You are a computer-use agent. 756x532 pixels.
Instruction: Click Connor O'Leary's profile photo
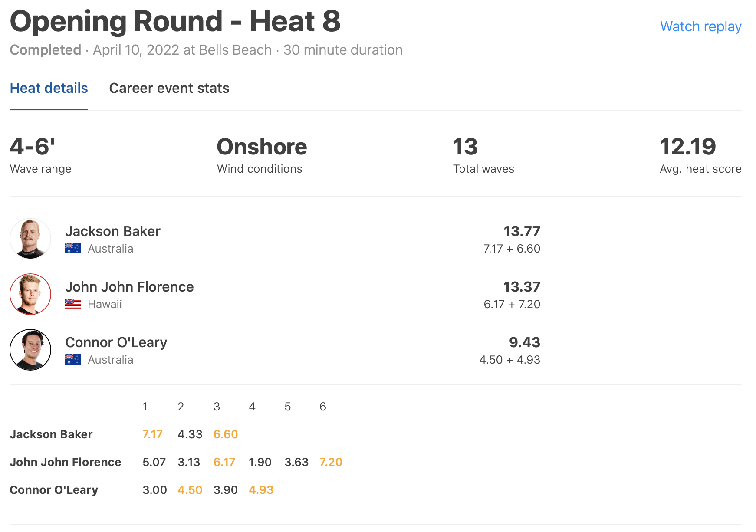(x=30, y=350)
